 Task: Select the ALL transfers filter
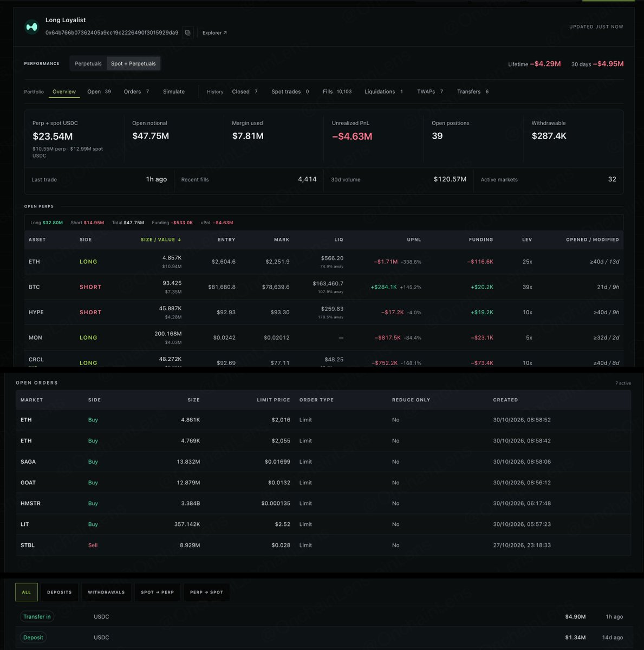coord(27,592)
